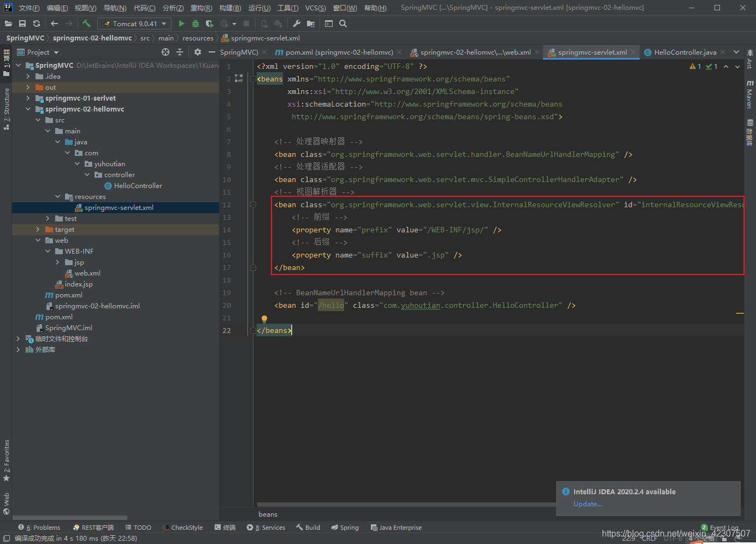This screenshot has width=756, height=544.
Task: Click the warning indicator in editor corner
Action: pos(695,66)
